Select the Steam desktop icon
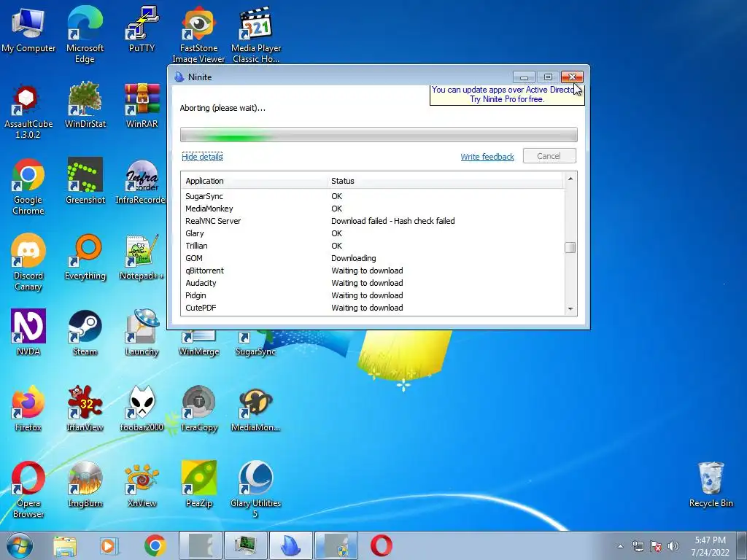The image size is (747, 560). pos(85,332)
